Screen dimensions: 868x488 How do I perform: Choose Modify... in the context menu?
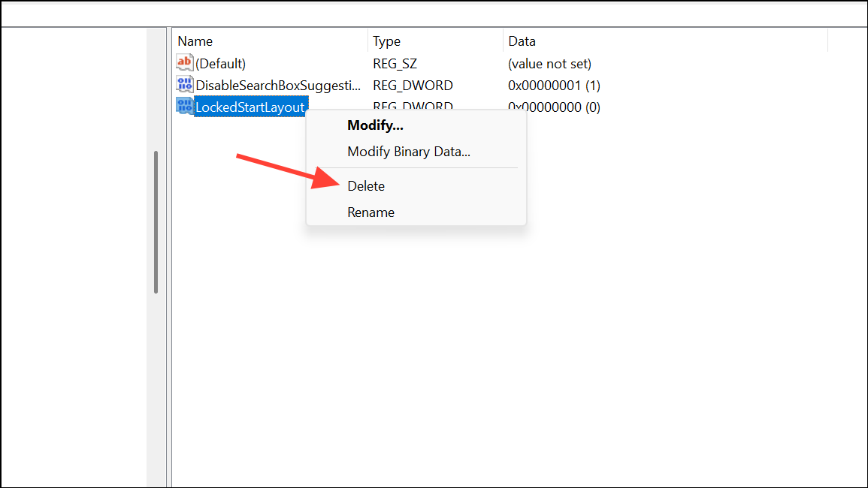pyautogui.click(x=375, y=125)
